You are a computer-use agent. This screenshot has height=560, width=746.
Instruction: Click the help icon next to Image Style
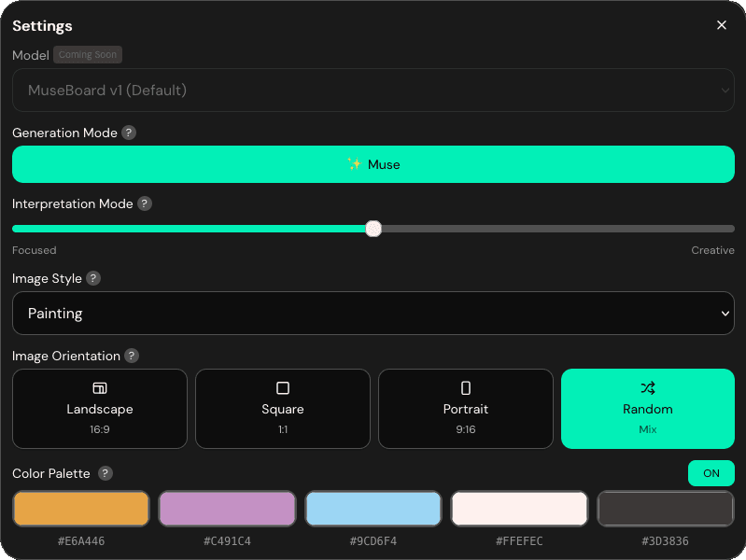click(93, 278)
